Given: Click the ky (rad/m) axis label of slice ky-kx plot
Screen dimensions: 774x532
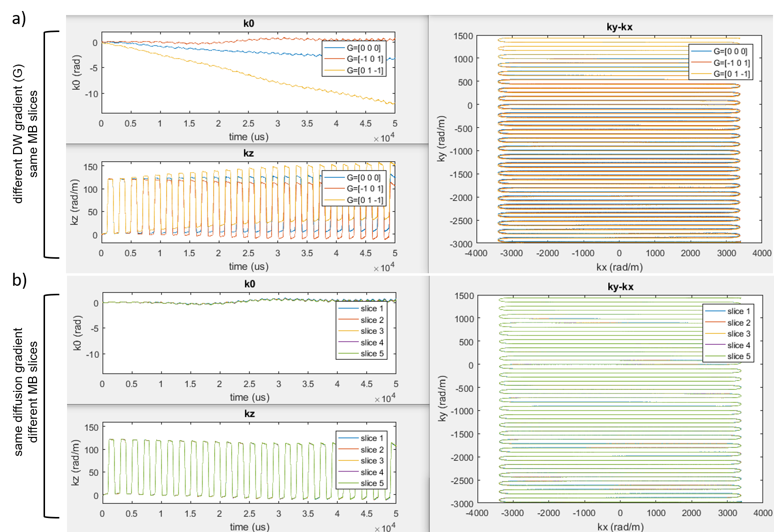Looking at the screenshot, I should click(x=442, y=398).
